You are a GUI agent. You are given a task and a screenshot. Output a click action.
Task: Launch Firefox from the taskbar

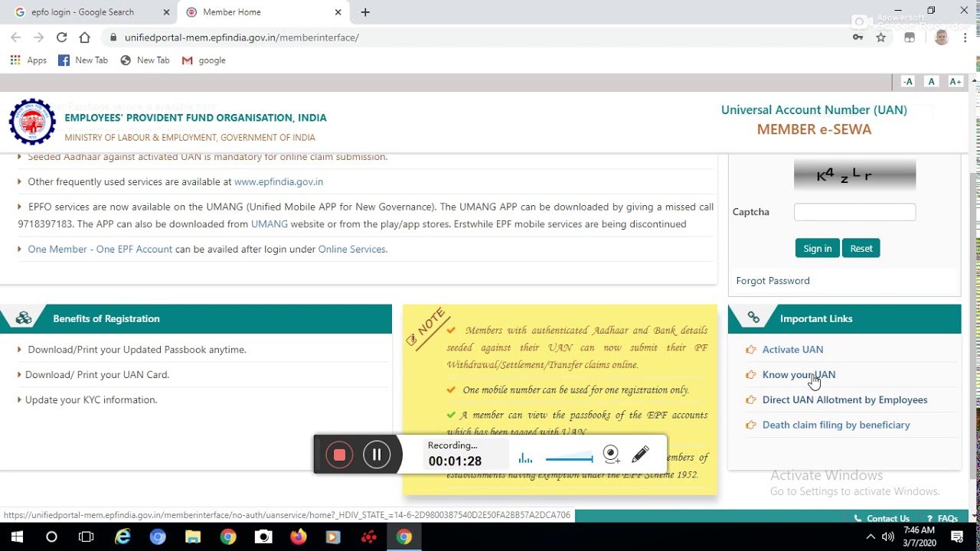pyautogui.click(x=298, y=537)
